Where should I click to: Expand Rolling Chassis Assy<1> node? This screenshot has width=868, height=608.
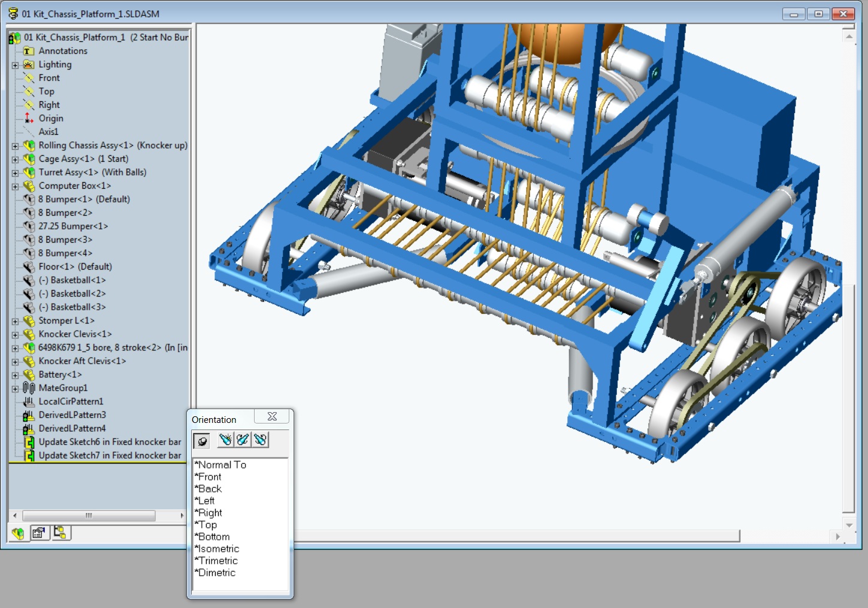point(15,146)
